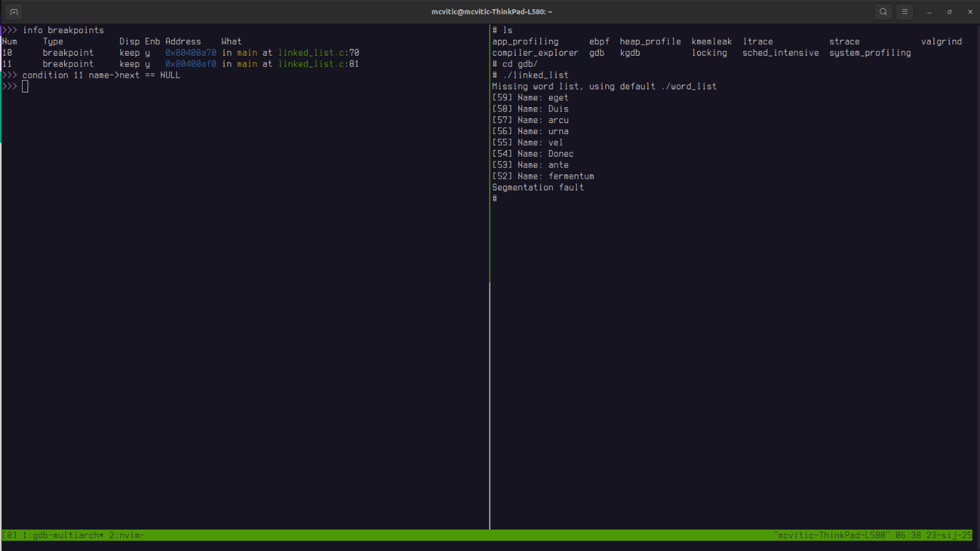Click the window title mcvitic@mcvitic-ThinkPad-L580
Screen dimensions: 980x551
(492, 12)
